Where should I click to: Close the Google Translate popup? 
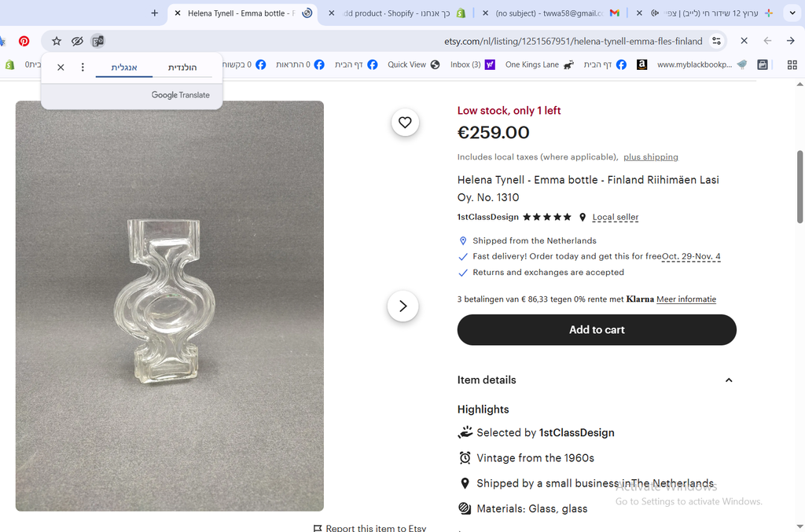pos(61,68)
